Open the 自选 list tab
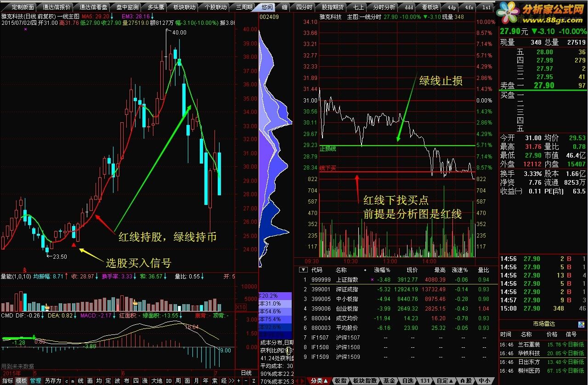Viewport: 588px width, 385px height. pos(408,381)
